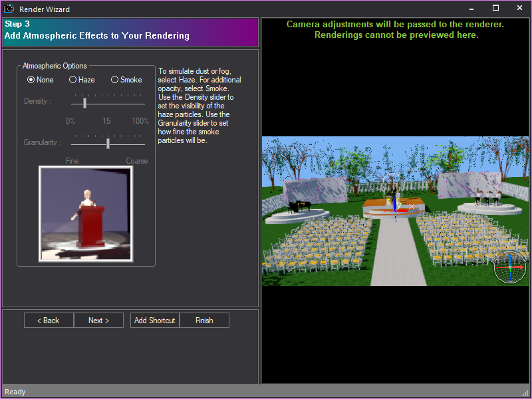The height and width of the screenshot is (399, 532).
Task: Click the blue camera marker in the scene
Action: [x=396, y=199]
